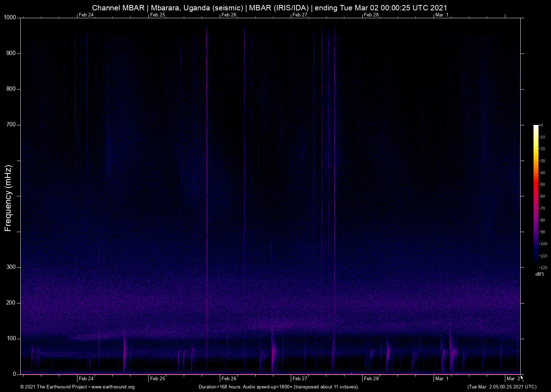Click the 100 frequency axis value

pyautogui.click(x=11, y=338)
